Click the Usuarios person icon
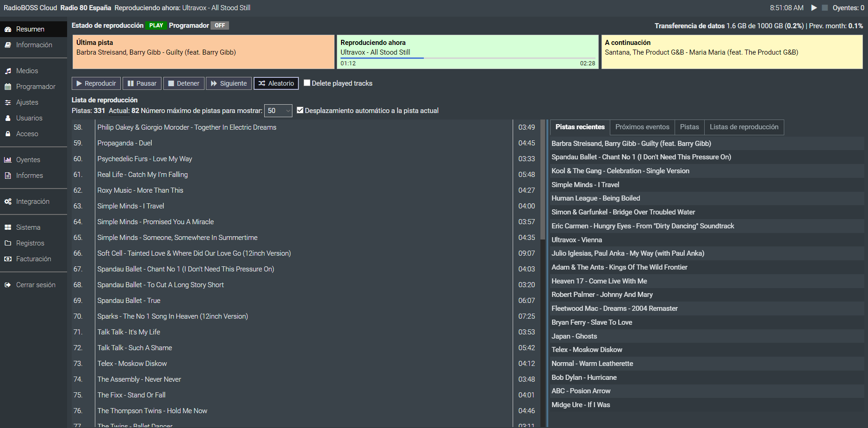The width and height of the screenshot is (868, 428). (8, 118)
